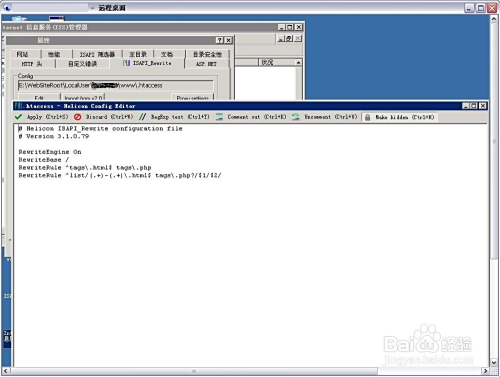Click the IIS list scroll up arrow
500x377 pixels.
pos(298,62)
